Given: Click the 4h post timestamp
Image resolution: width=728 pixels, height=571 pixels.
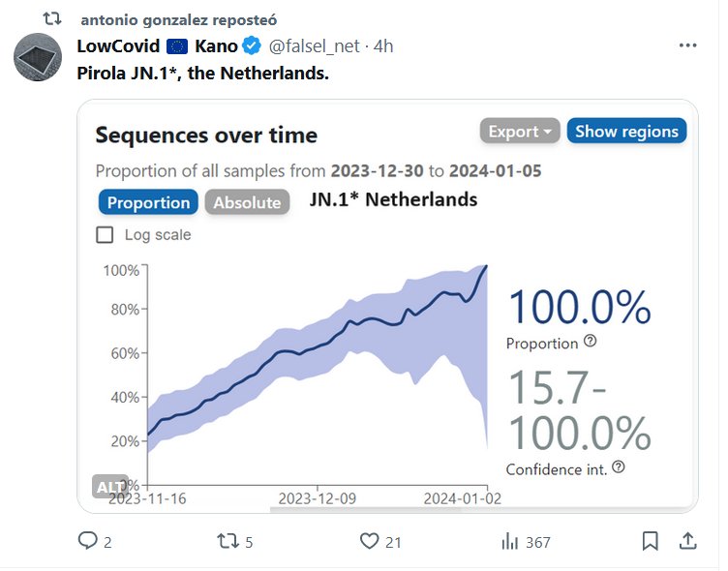Looking at the screenshot, I should point(384,45).
